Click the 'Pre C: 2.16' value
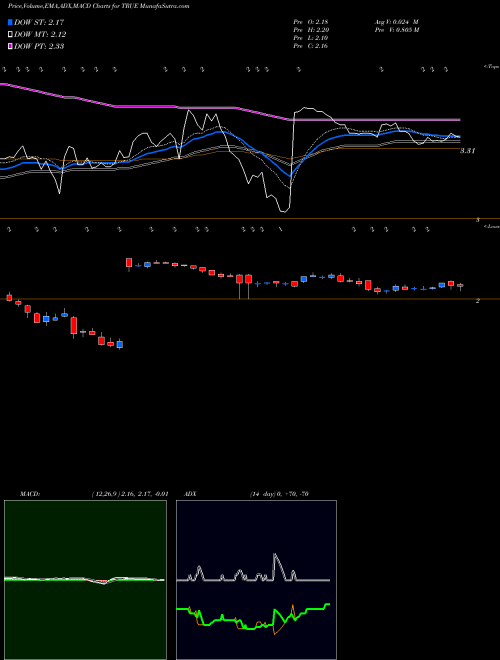The height and width of the screenshot is (660, 500). point(311,46)
